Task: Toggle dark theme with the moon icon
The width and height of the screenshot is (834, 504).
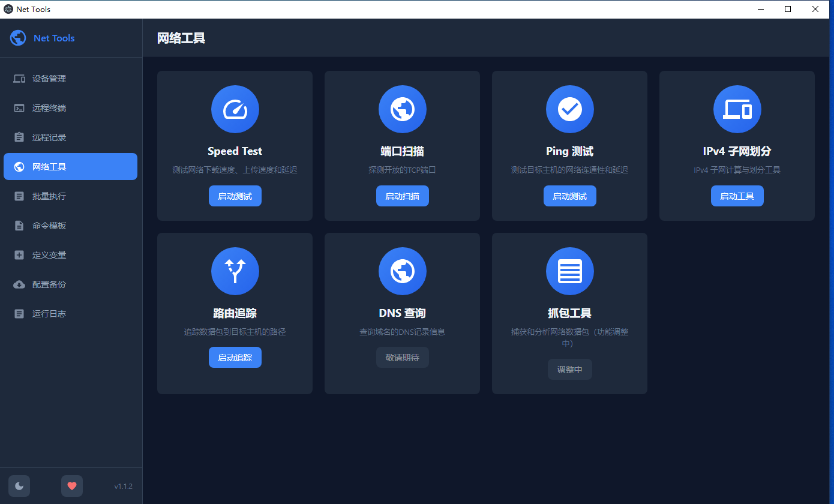Action: [x=19, y=485]
